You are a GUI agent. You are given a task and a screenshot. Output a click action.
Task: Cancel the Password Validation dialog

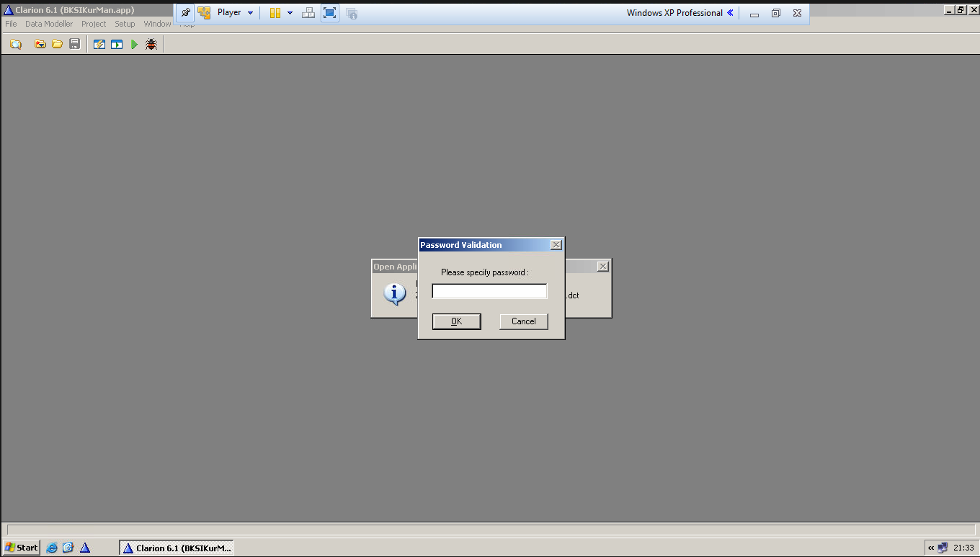(x=523, y=321)
